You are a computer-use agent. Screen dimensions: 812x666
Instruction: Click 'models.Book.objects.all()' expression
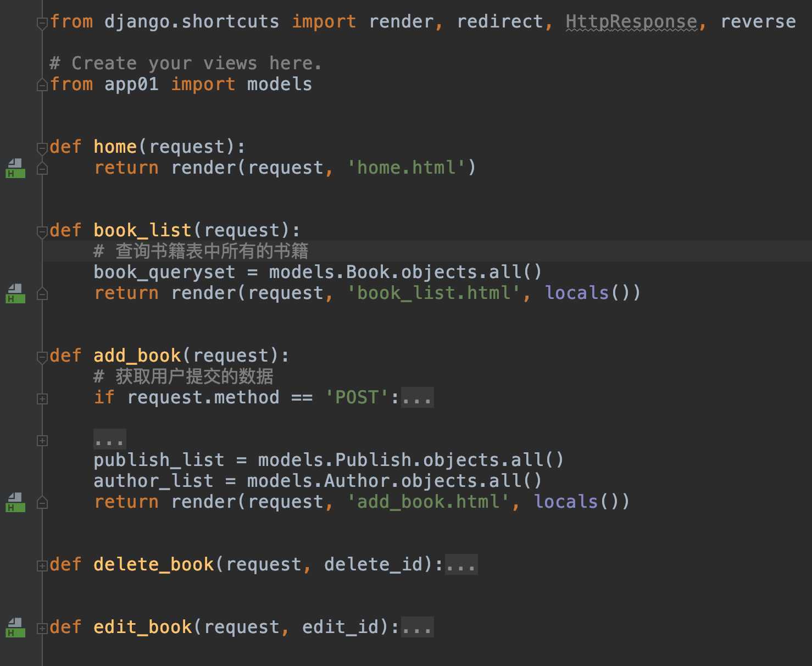(405, 272)
